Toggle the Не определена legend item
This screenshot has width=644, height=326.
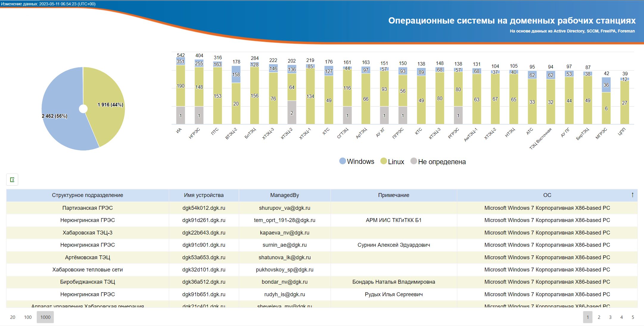tap(438, 162)
